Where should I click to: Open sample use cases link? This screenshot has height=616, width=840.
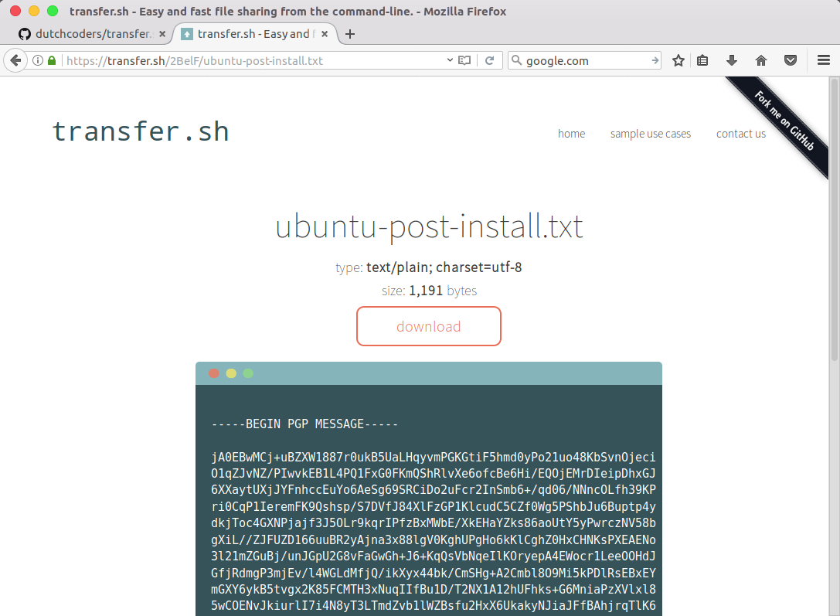(x=651, y=134)
